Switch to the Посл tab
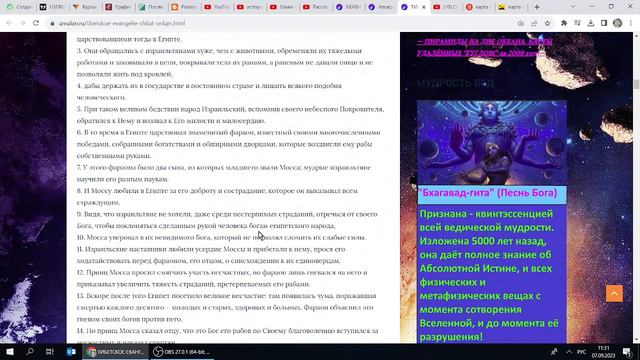Viewport: 640px width, 360px height. 150,7
